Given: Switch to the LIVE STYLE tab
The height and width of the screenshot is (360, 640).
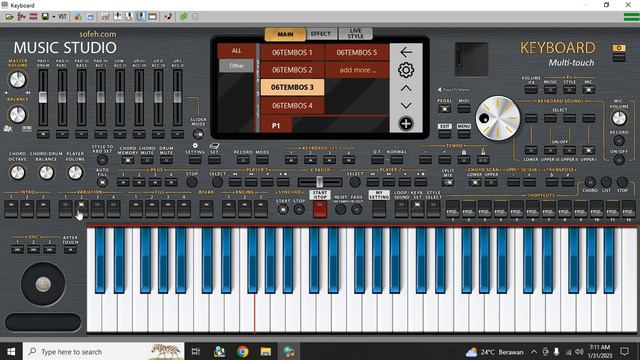Looking at the screenshot, I should [355, 33].
